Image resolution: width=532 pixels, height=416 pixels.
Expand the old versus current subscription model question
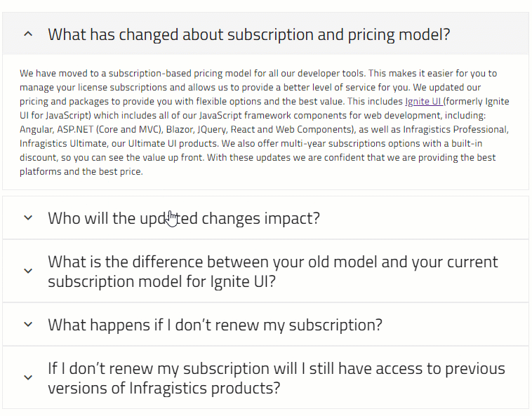(x=272, y=271)
